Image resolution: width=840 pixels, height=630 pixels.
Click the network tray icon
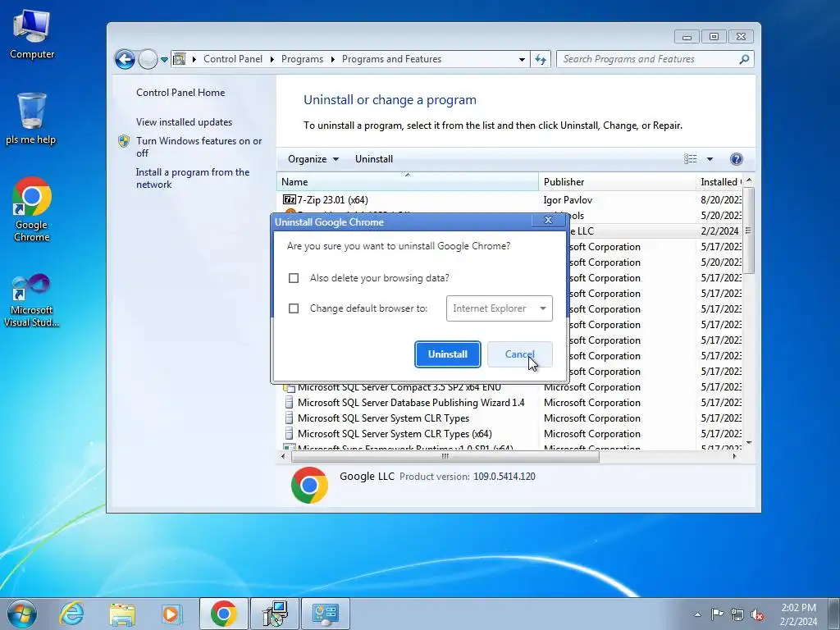click(x=737, y=614)
